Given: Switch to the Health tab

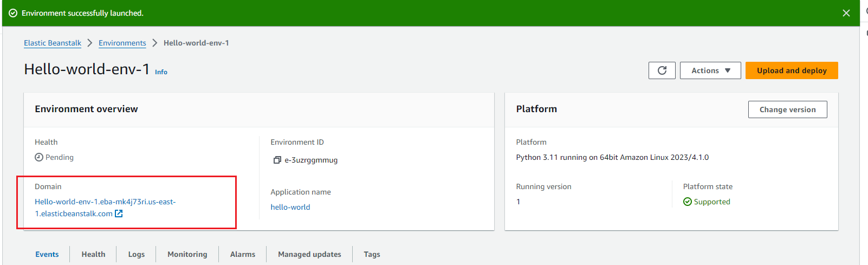Looking at the screenshot, I should 93,254.
